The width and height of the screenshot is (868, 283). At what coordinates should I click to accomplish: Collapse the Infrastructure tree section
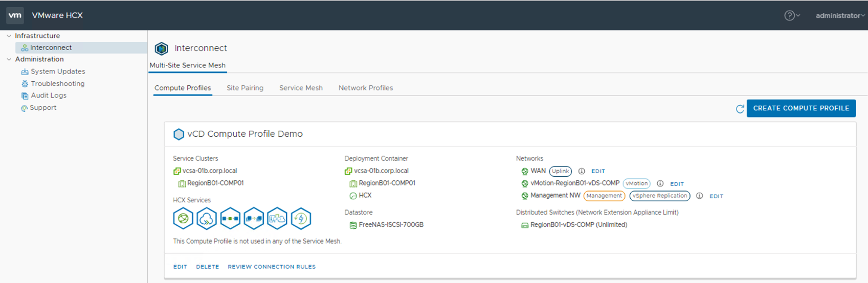point(9,36)
